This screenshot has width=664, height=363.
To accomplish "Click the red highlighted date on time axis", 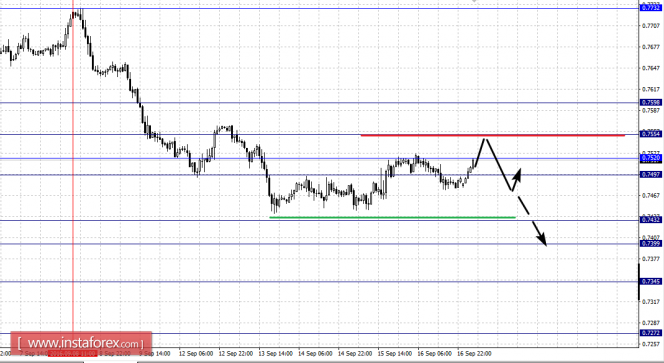I will [x=73, y=353].
